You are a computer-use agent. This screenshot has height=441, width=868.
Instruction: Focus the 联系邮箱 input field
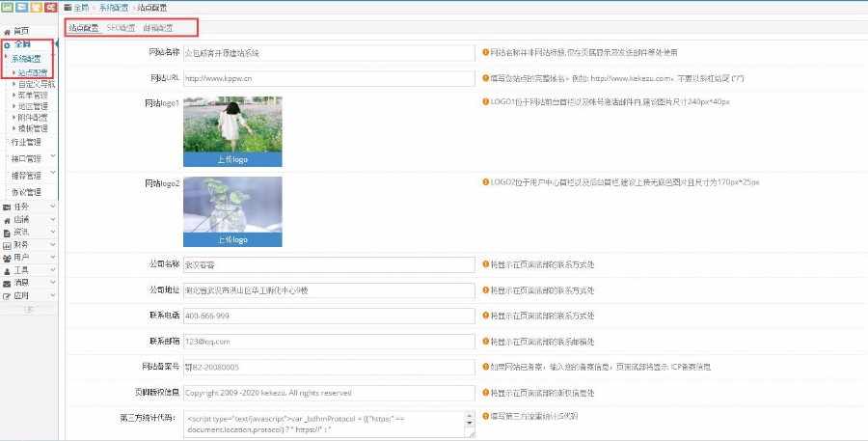(x=329, y=342)
